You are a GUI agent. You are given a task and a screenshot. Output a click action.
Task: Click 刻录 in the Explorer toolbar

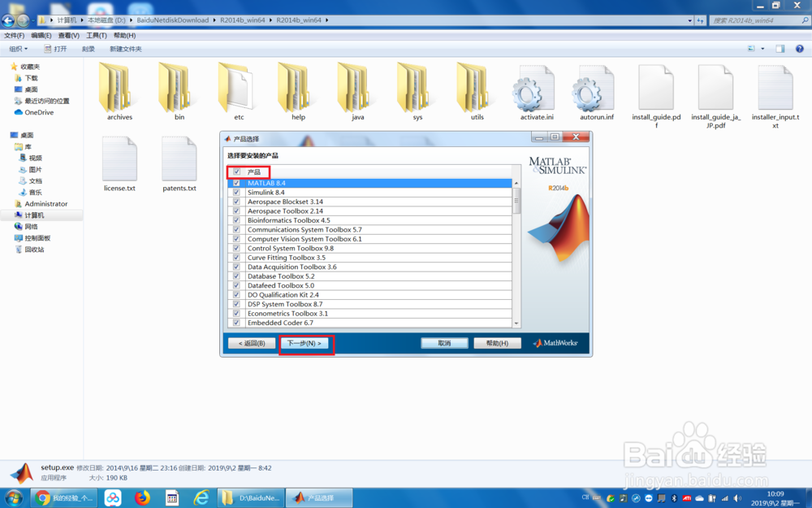[x=88, y=49]
